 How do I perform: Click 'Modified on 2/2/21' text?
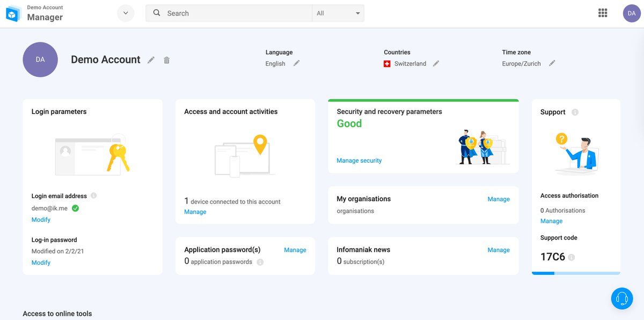tap(57, 251)
